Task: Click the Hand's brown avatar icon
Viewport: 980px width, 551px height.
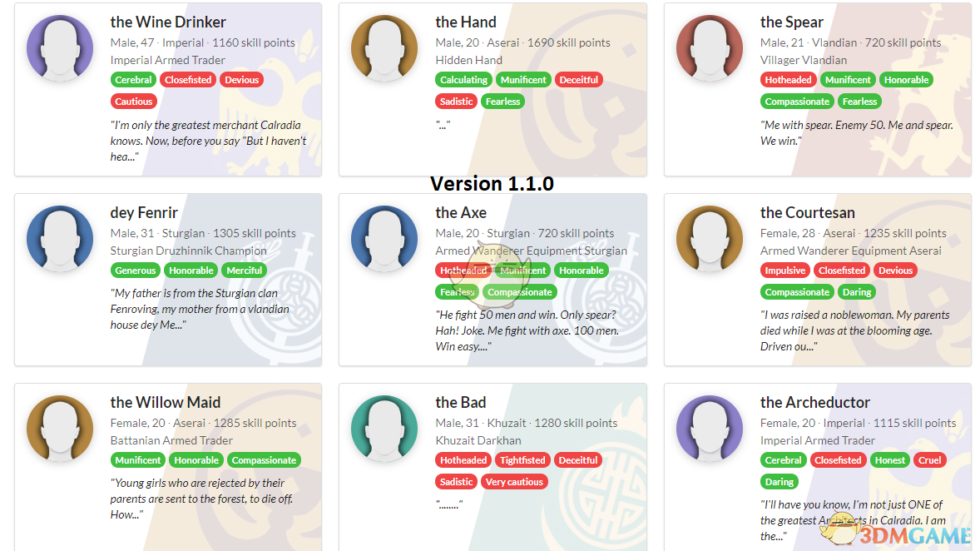Action: [384, 48]
